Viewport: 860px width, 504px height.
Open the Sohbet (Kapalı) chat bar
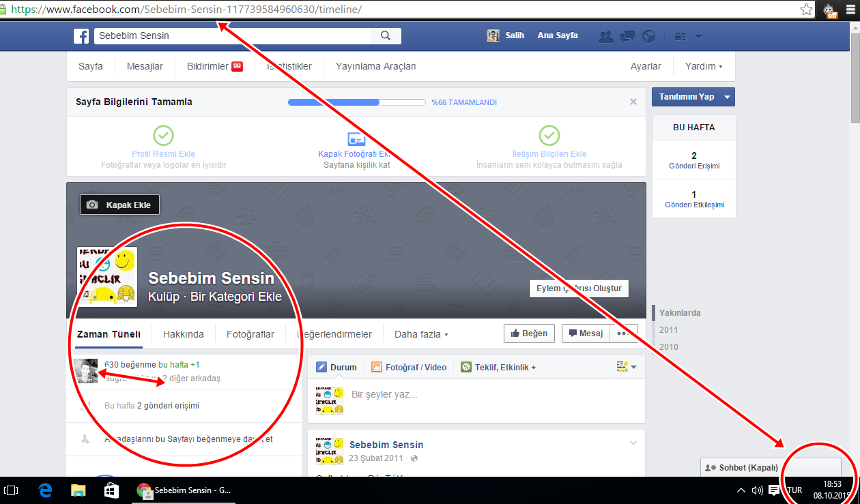[771, 468]
